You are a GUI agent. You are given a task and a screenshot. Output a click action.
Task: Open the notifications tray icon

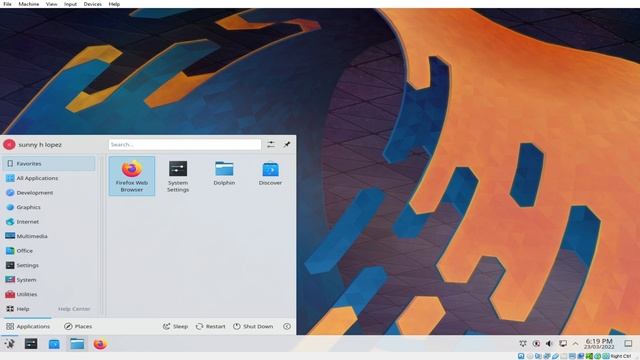pos(523,344)
